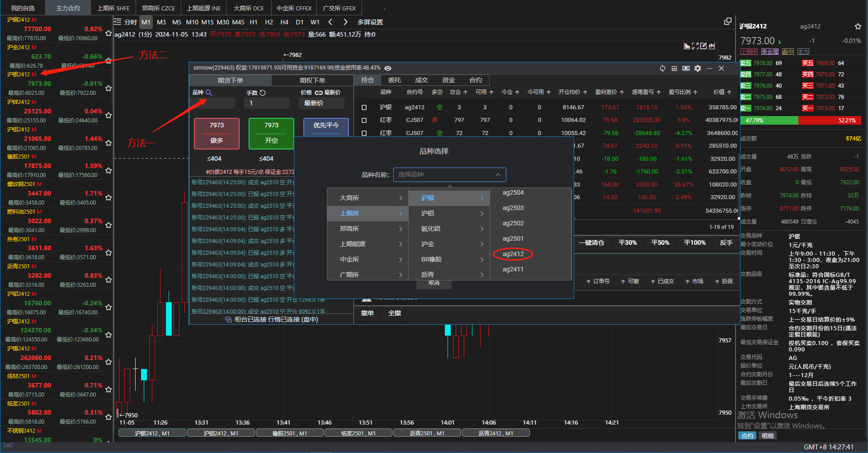The width and height of the screenshot is (868, 453).
Task: Expand 郑商所 exchange submenu
Action: tap(368, 229)
